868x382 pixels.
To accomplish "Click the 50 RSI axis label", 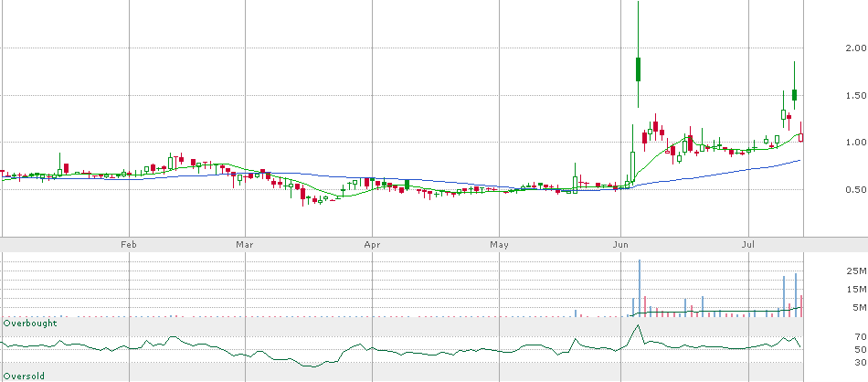I will click(x=861, y=349).
